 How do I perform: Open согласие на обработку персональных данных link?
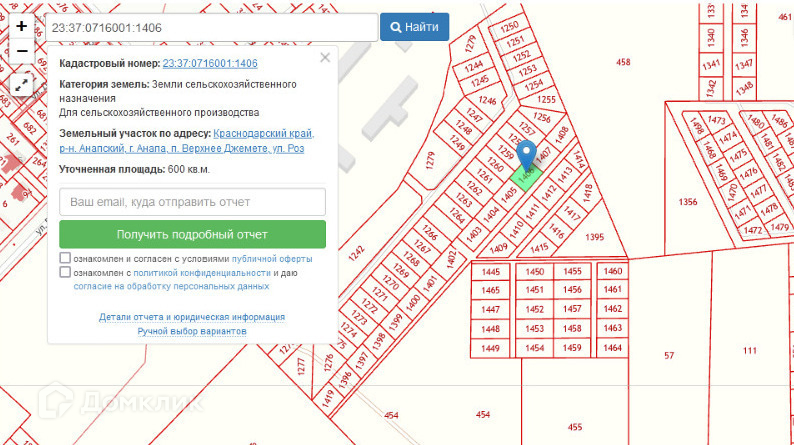coord(171,286)
